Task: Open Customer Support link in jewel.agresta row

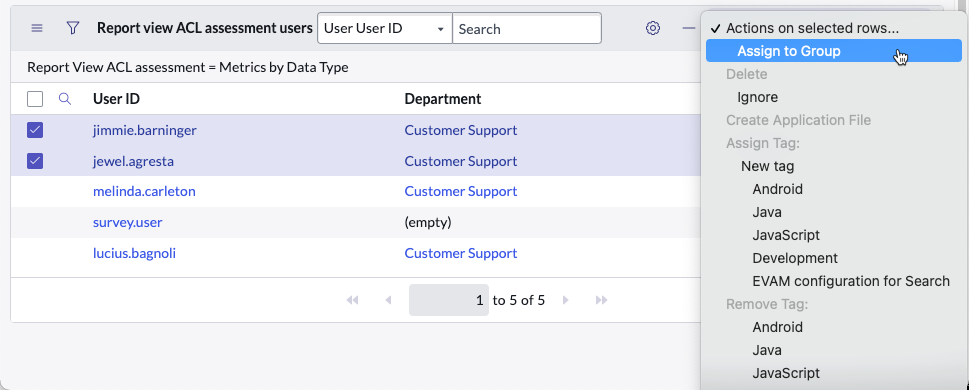Action: (x=460, y=161)
